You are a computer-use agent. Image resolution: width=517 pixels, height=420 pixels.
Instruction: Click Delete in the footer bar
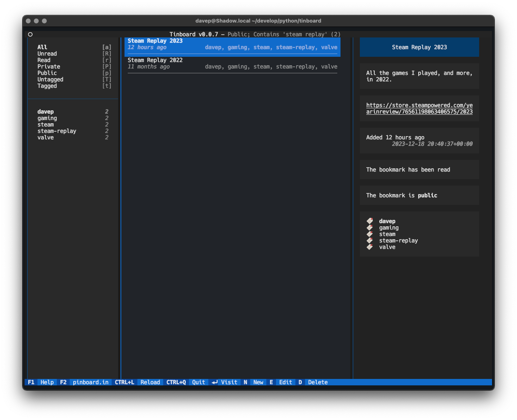click(x=318, y=382)
